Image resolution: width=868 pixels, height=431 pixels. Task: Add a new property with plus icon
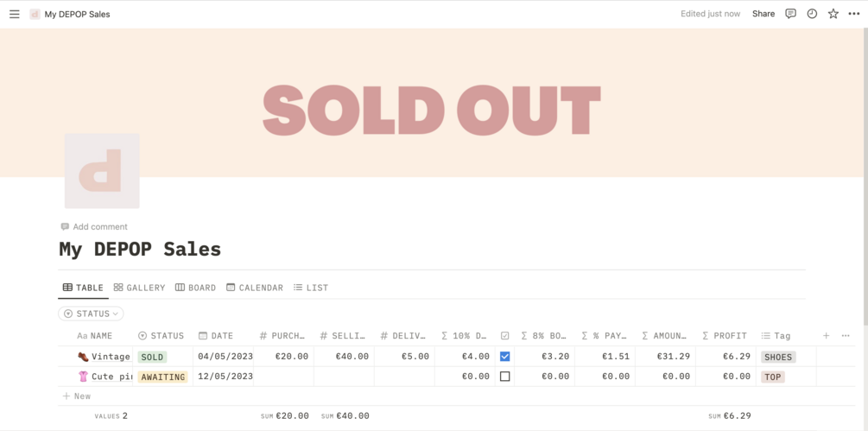pyautogui.click(x=826, y=336)
